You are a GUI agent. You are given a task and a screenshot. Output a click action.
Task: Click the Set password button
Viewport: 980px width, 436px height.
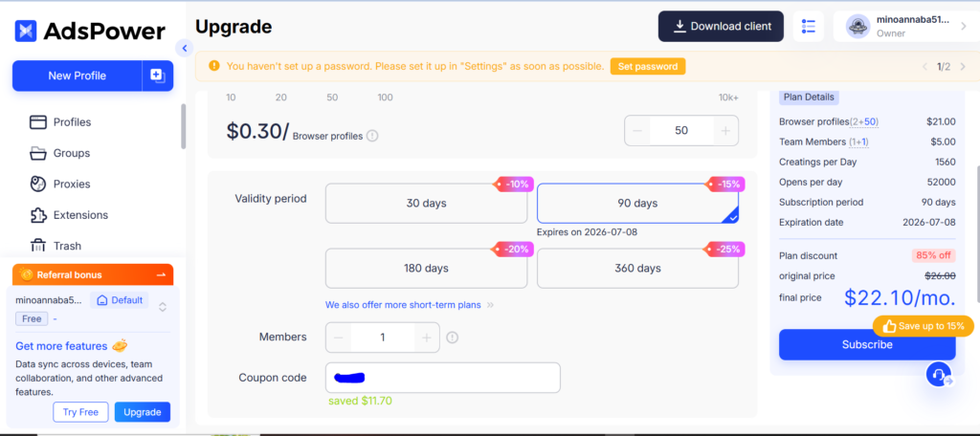648,67
